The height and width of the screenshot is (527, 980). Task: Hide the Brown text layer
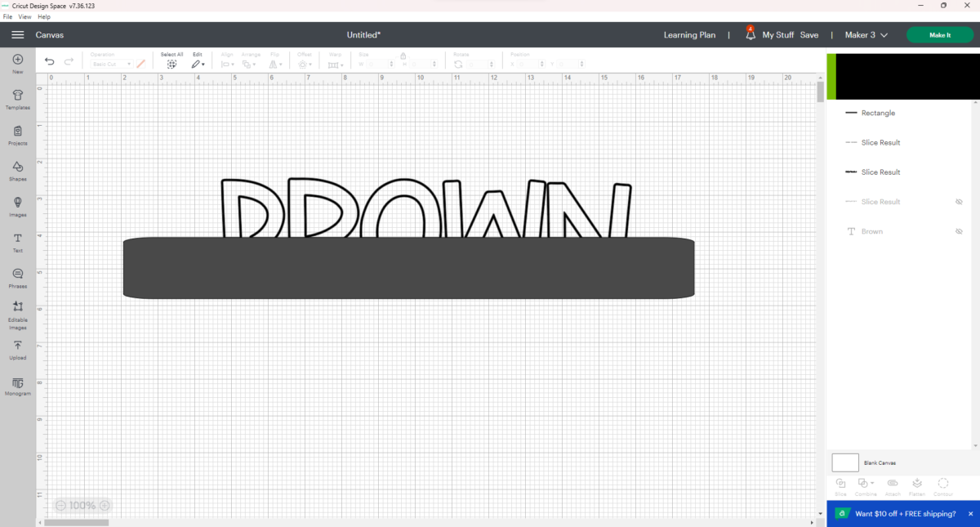tap(959, 231)
